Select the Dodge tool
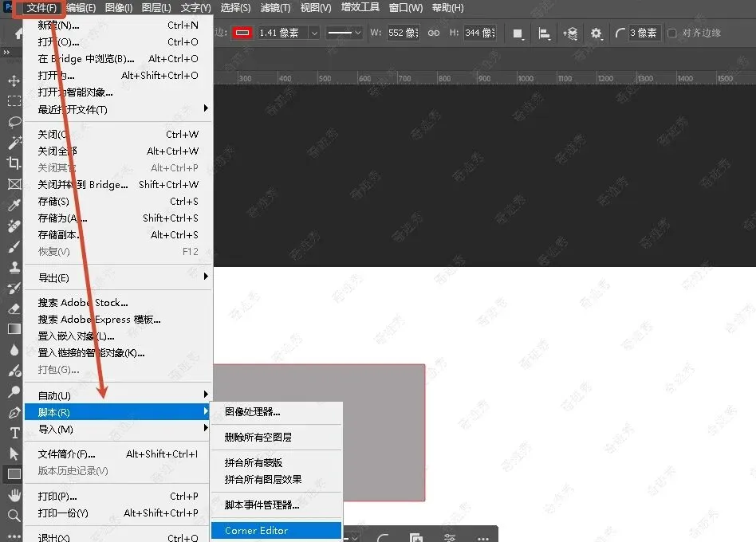 [x=14, y=391]
